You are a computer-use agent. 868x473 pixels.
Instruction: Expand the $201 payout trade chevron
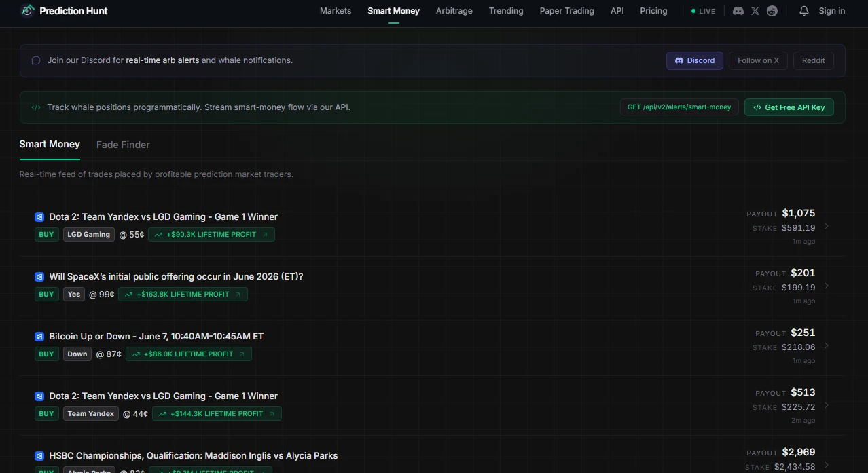click(x=827, y=286)
